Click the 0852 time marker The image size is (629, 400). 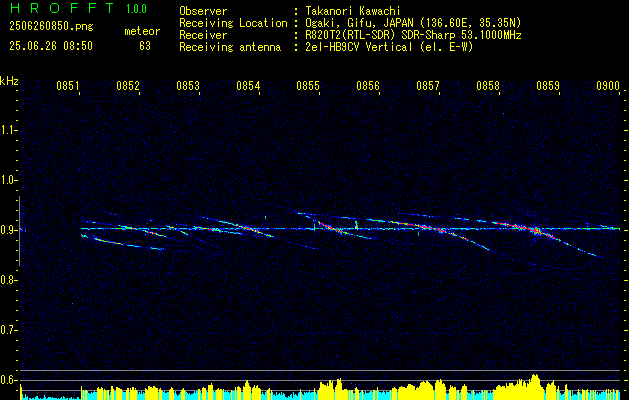(x=128, y=85)
